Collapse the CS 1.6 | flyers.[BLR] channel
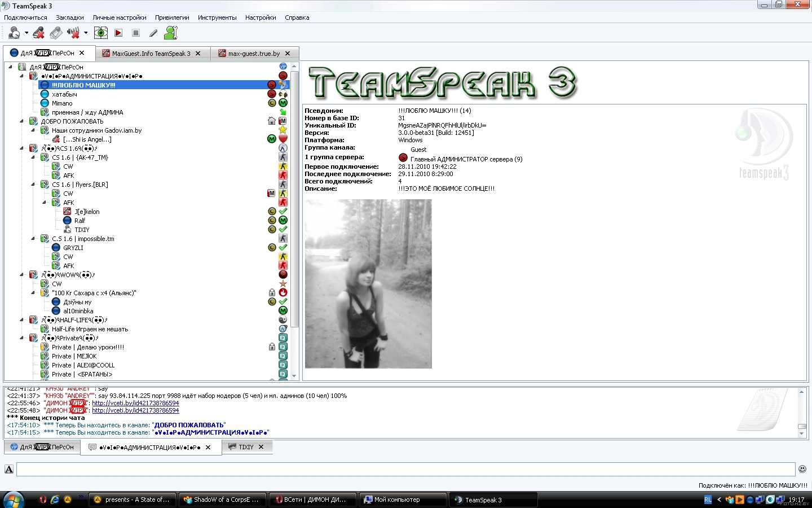The width and height of the screenshot is (812, 508). [x=33, y=184]
